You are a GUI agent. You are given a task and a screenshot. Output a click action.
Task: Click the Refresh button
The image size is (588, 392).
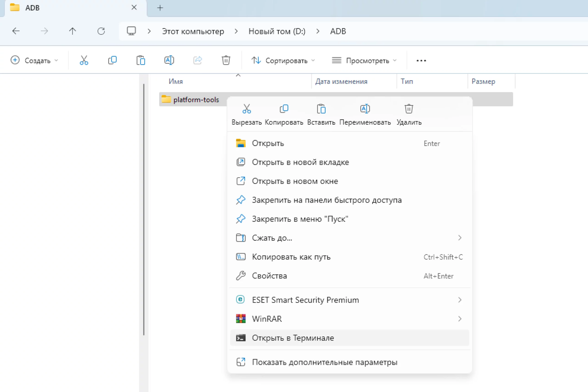pos(101,31)
